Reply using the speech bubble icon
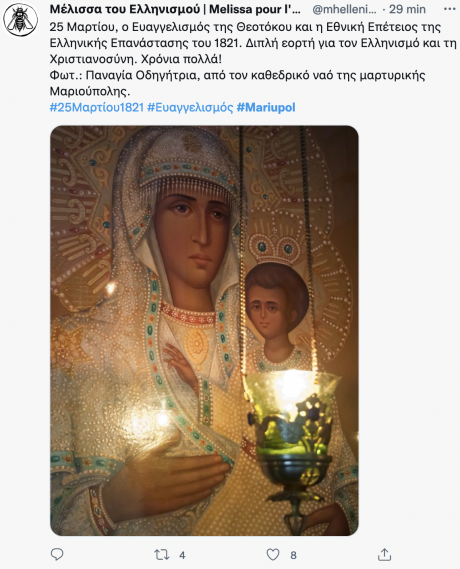Screen dimensions: 460x569 tap(57, 554)
